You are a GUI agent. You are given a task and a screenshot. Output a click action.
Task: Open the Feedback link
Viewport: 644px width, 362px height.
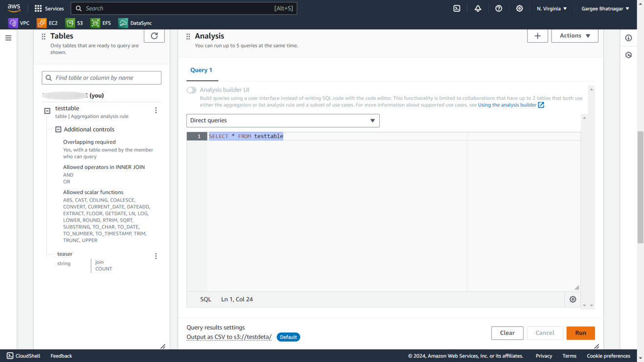(61, 356)
